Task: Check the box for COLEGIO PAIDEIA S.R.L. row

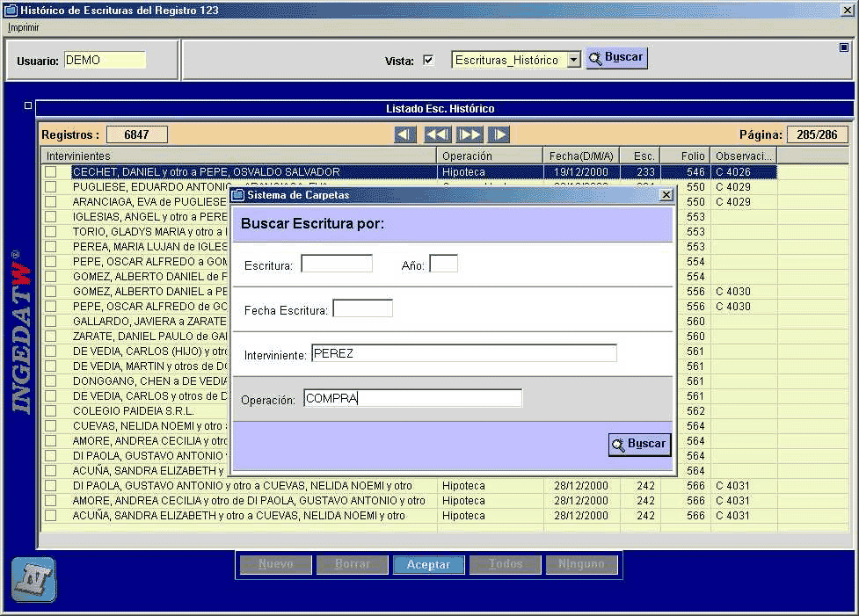Action: pyautogui.click(x=51, y=410)
